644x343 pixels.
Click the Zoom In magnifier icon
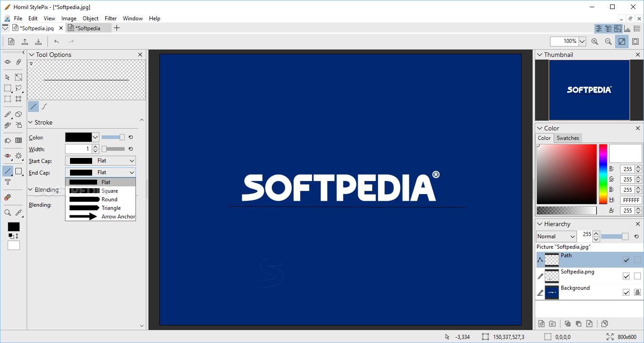click(595, 42)
